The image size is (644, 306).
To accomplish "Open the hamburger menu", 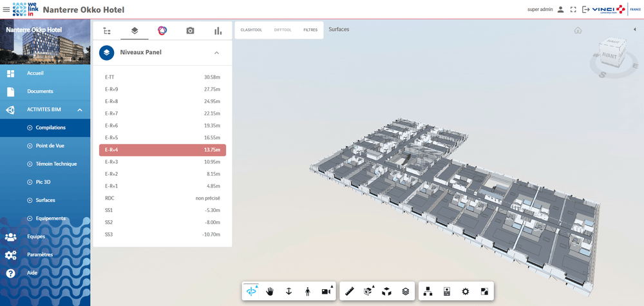I will pyautogui.click(x=6, y=10).
